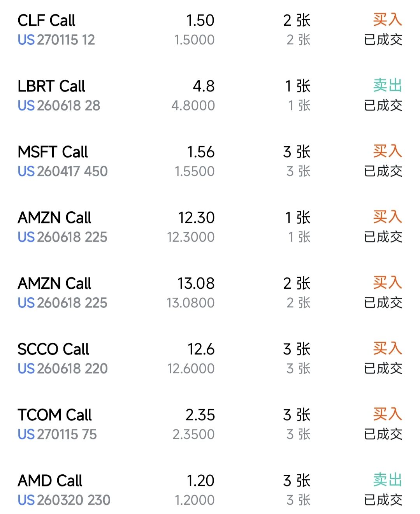Click the 2.35 price on TCOM order
Screen dimensions: 420x514
(200, 415)
